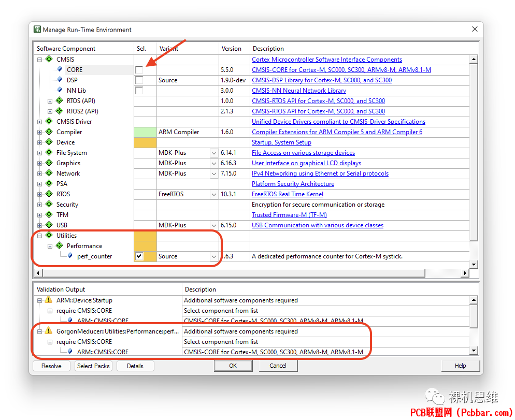Image resolution: width=515 pixels, height=420 pixels.
Task: Click the gem icon of ARM::CMSIS:CORE under GorgonMeducer
Action: 70,351
